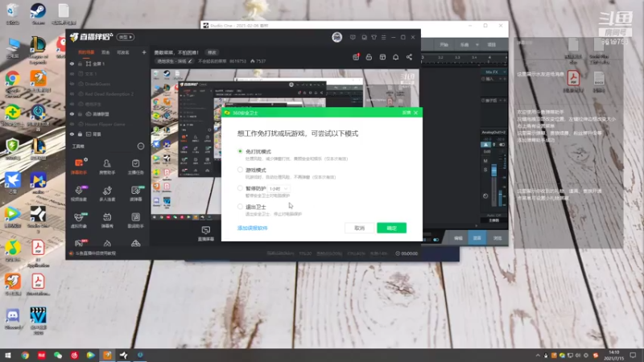This screenshot has width=644, height=362.
Task: Open 项目 page in Studio One
Action: click(491, 44)
